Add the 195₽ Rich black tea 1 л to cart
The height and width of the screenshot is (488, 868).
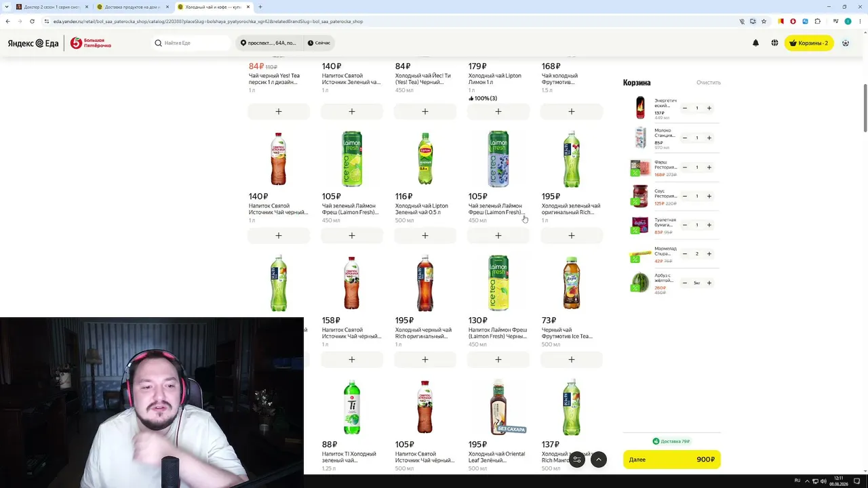tap(425, 359)
